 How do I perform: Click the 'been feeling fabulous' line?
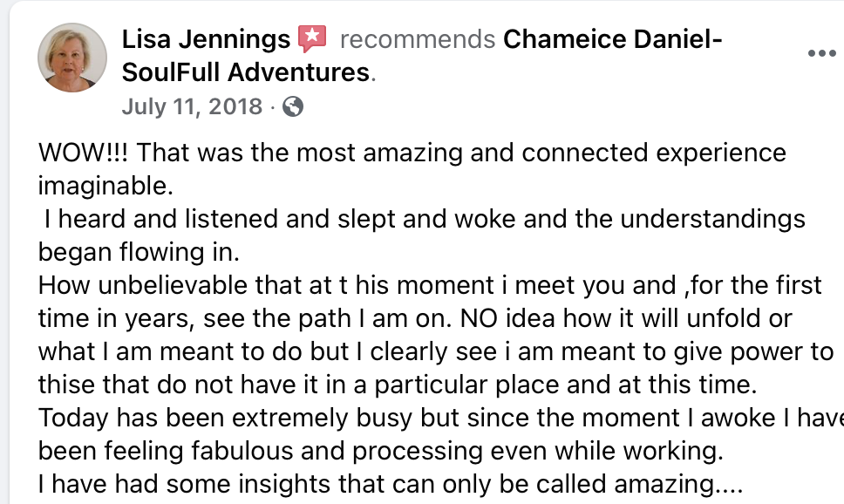coord(380,451)
